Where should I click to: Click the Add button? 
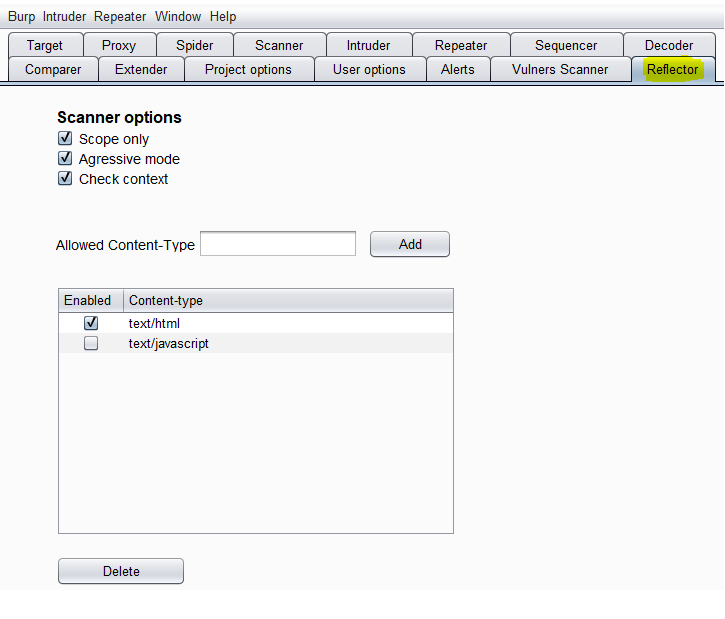click(x=410, y=244)
